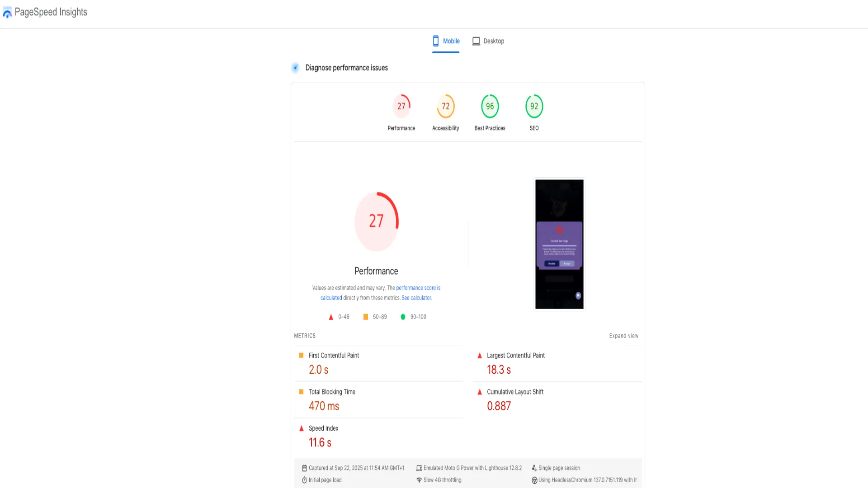Click the PageSpeed Insights logo icon

(7, 13)
